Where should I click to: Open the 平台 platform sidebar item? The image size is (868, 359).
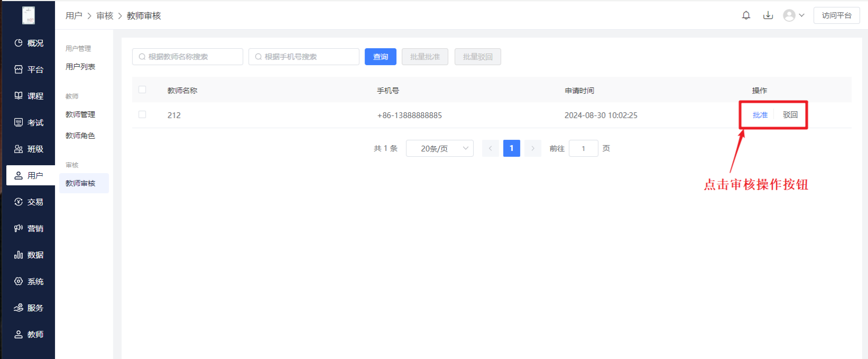[x=29, y=69]
